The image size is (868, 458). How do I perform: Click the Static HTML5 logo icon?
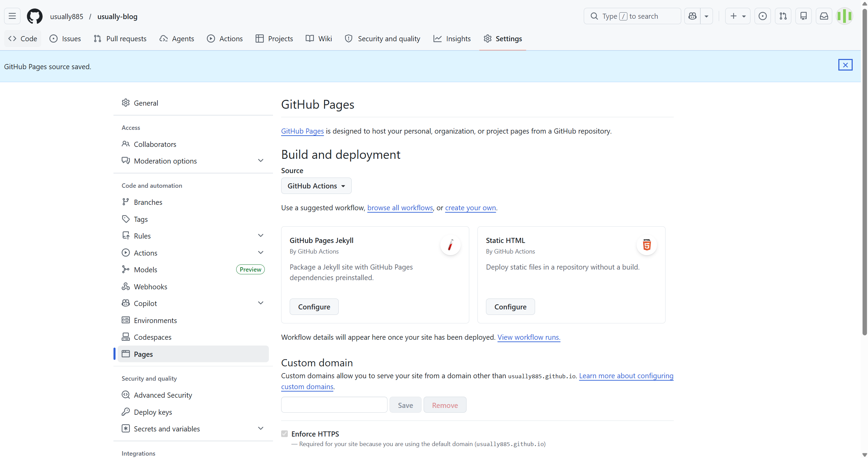[647, 245]
